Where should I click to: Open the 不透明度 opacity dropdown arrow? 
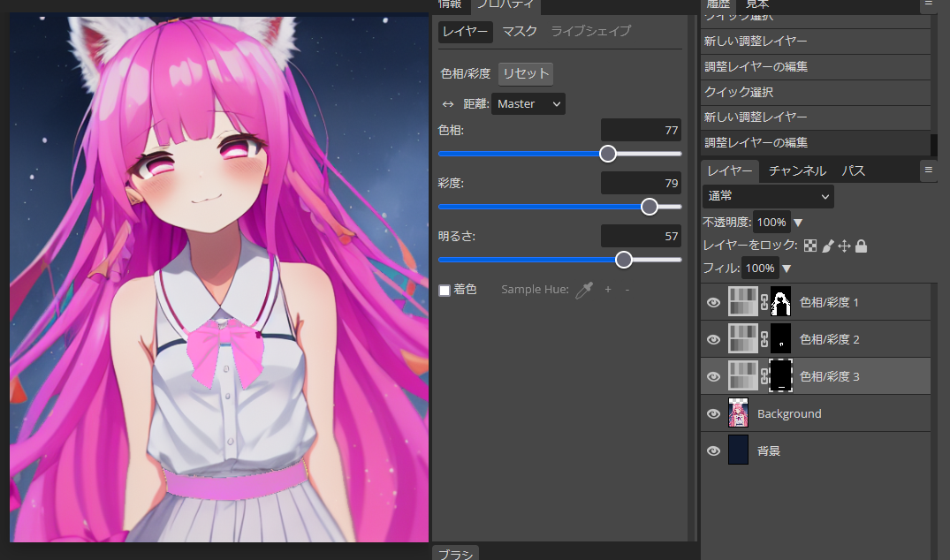(798, 222)
